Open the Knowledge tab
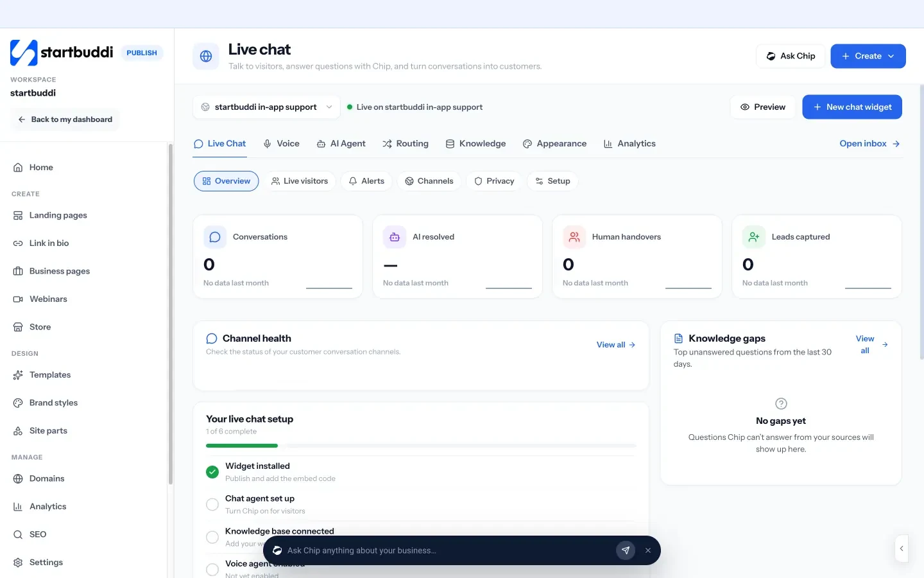The image size is (924, 578). pos(475,144)
